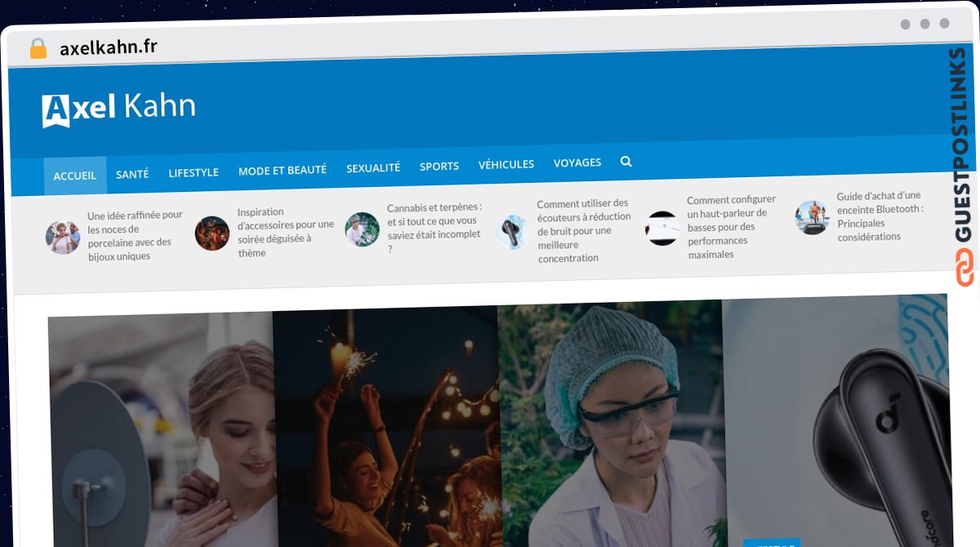Open the enceinte Bluetooth buying guide
Viewport: 980px width, 547px height.
click(880, 216)
